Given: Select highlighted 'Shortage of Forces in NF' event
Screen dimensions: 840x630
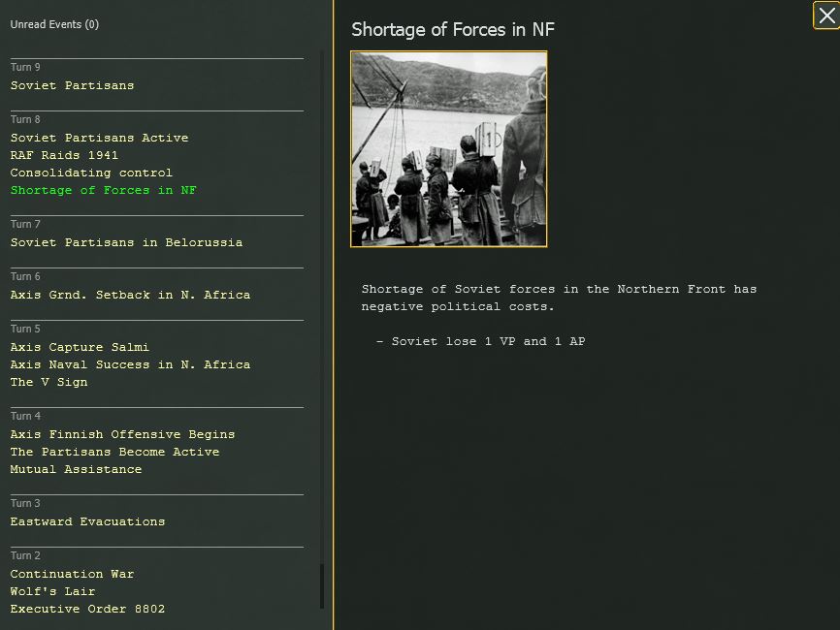Looking at the screenshot, I should tap(104, 191).
